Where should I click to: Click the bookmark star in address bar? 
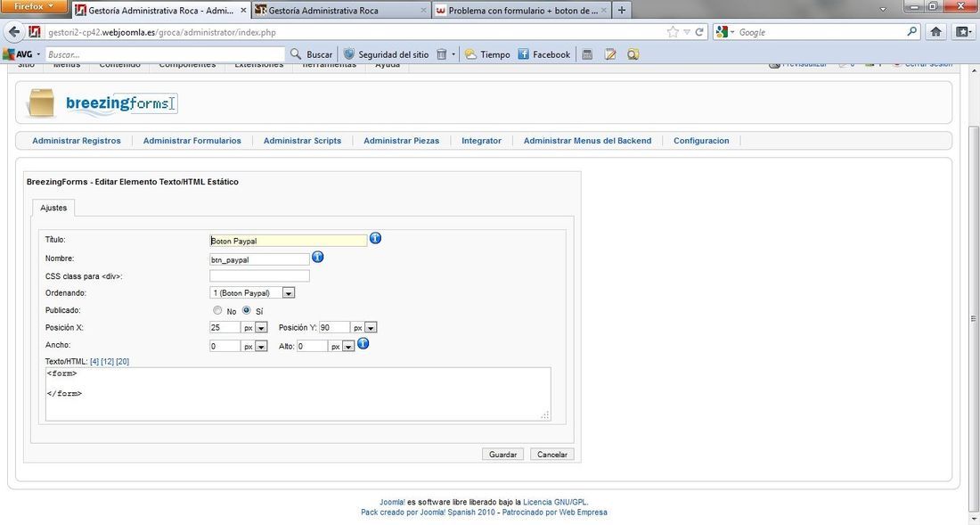pos(673,32)
